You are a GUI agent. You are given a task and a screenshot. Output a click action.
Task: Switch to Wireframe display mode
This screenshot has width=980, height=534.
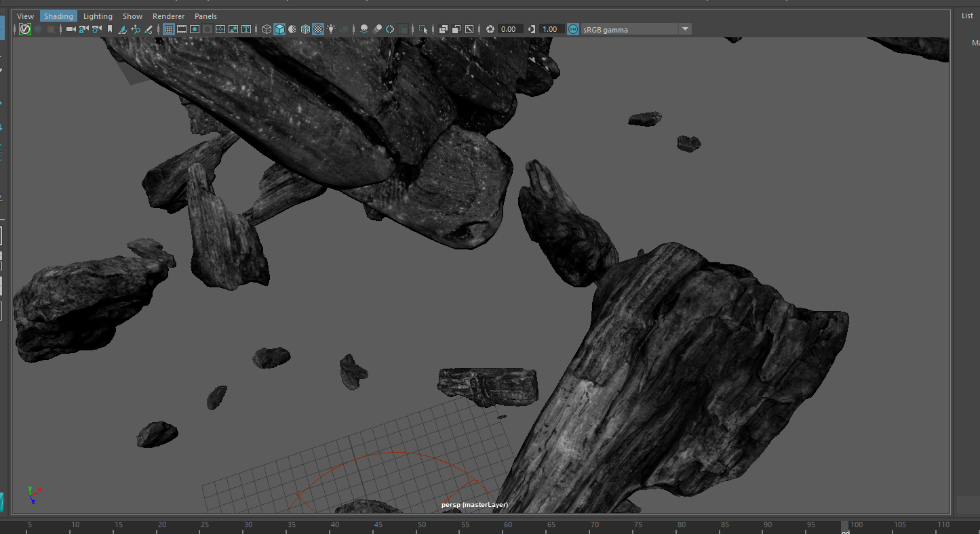[x=267, y=29]
